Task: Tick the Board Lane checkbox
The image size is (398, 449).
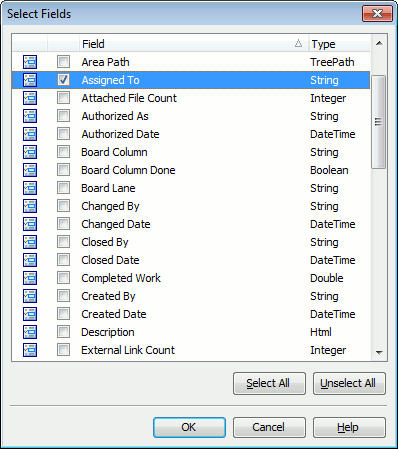Action: pos(63,188)
